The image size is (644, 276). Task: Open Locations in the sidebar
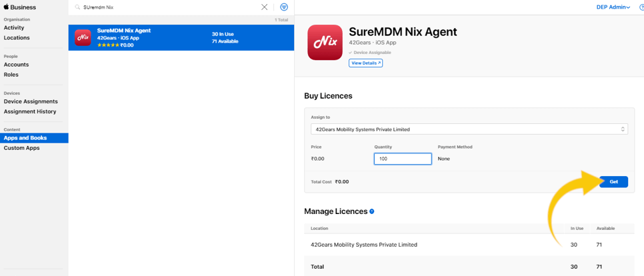click(x=17, y=38)
